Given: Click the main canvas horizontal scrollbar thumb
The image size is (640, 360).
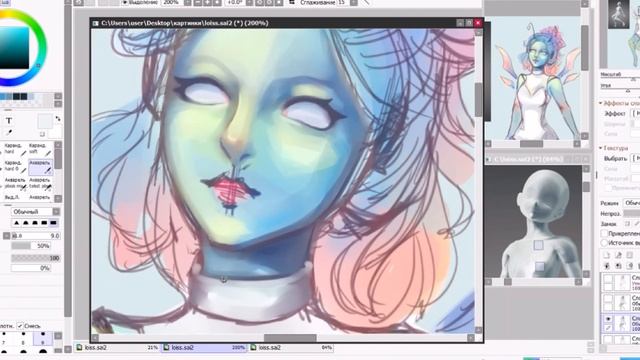Looking at the screenshot, I should point(290,338).
